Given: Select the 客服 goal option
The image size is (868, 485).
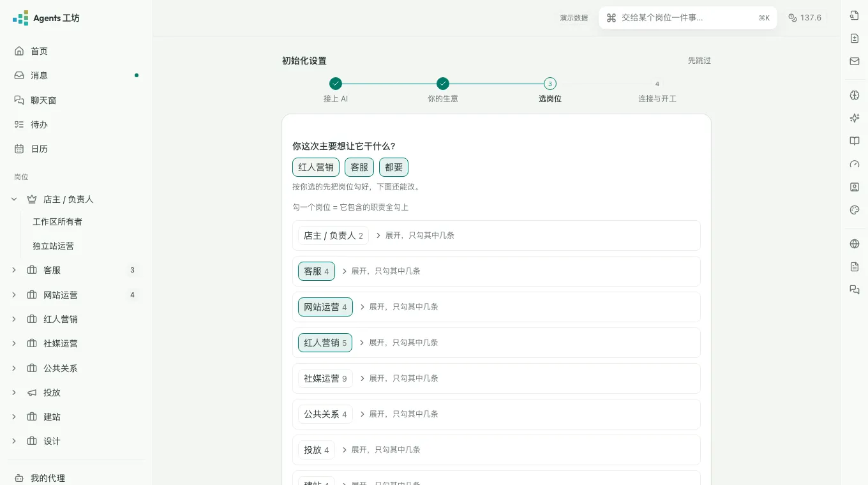Looking at the screenshot, I should click(x=359, y=167).
